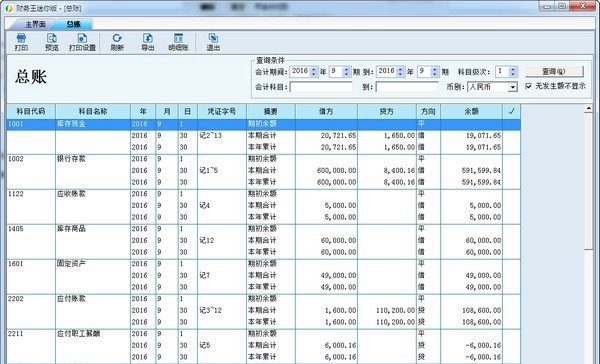Click the start year stepper arrows
This screenshot has height=364, width=600.
(x=313, y=72)
